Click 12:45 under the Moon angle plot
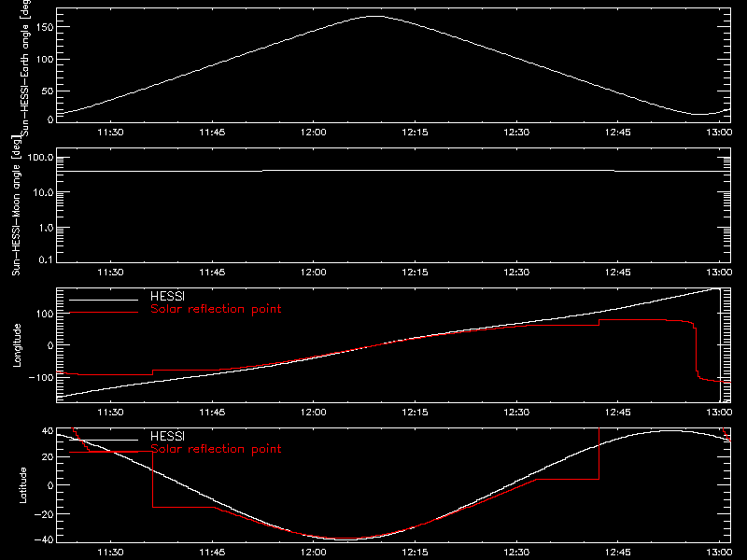This screenshot has height=560, width=747. pyautogui.click(x=618, y=273)
